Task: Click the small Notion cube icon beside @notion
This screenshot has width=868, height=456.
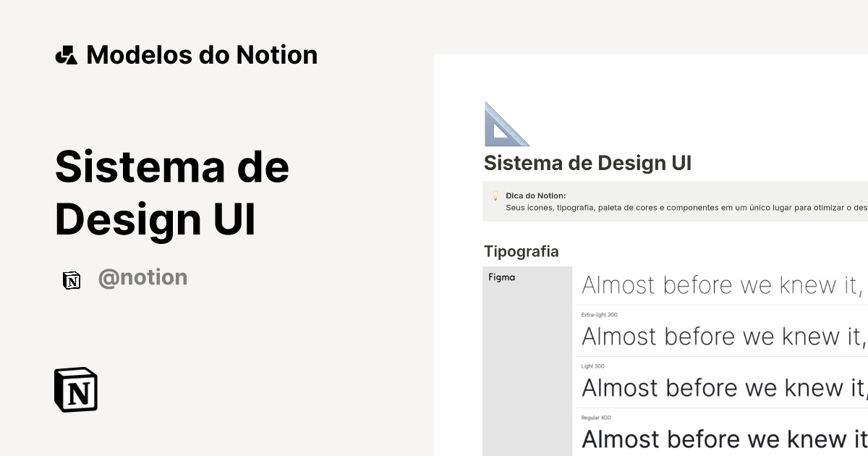Action: [72, 279]
